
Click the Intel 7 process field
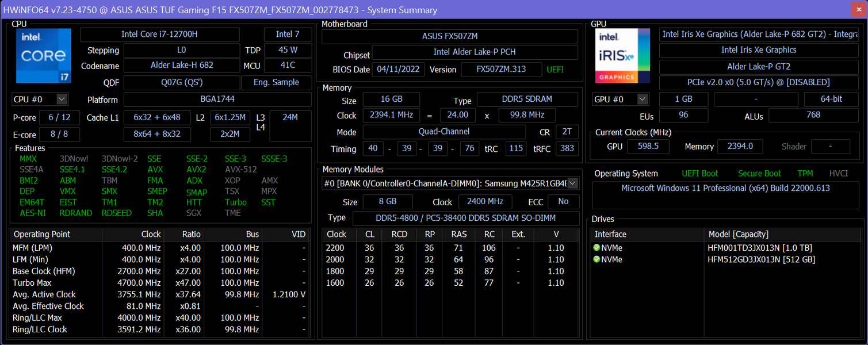tap(288, 34)
